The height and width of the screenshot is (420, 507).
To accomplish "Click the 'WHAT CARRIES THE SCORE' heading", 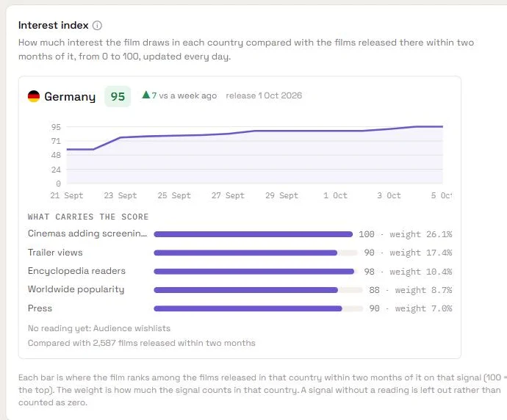I will click(x=88, y=217).
